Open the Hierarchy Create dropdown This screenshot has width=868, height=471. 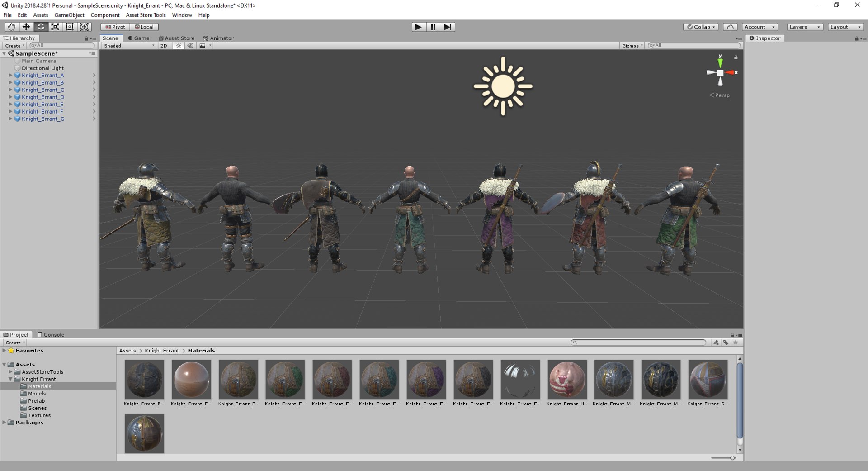click(14, 46)
